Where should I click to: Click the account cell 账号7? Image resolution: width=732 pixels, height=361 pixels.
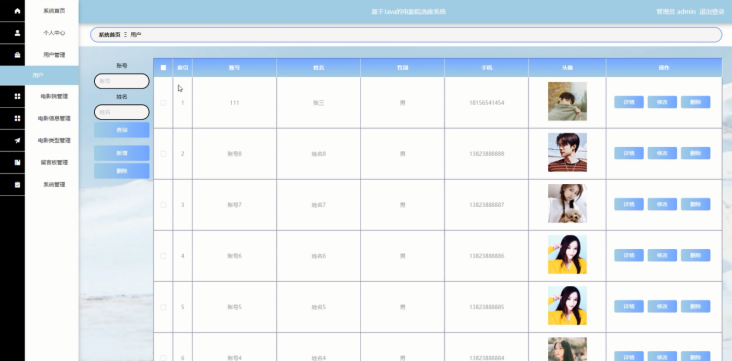(234, 205)
